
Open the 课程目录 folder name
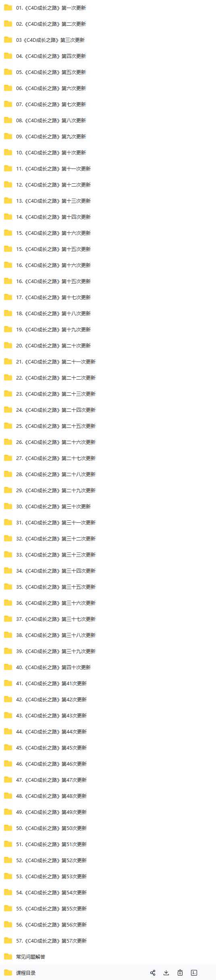tap(26, 973)
